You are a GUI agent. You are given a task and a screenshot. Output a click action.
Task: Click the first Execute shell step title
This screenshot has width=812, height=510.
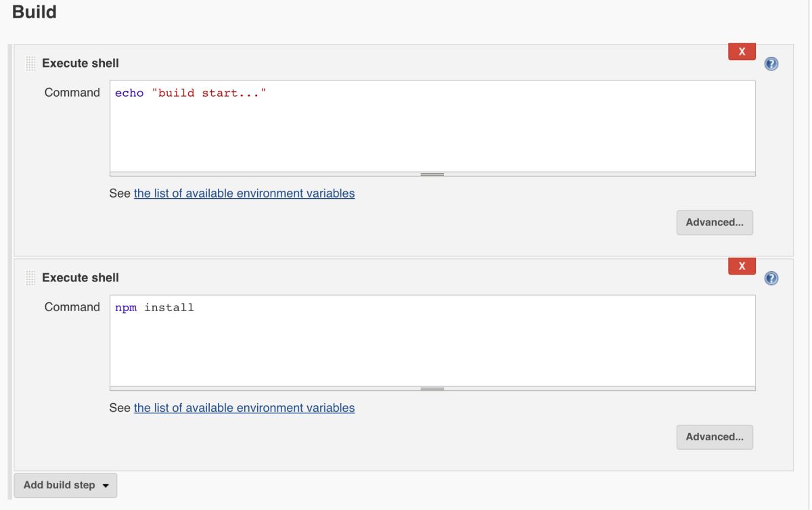pos(81,64)
